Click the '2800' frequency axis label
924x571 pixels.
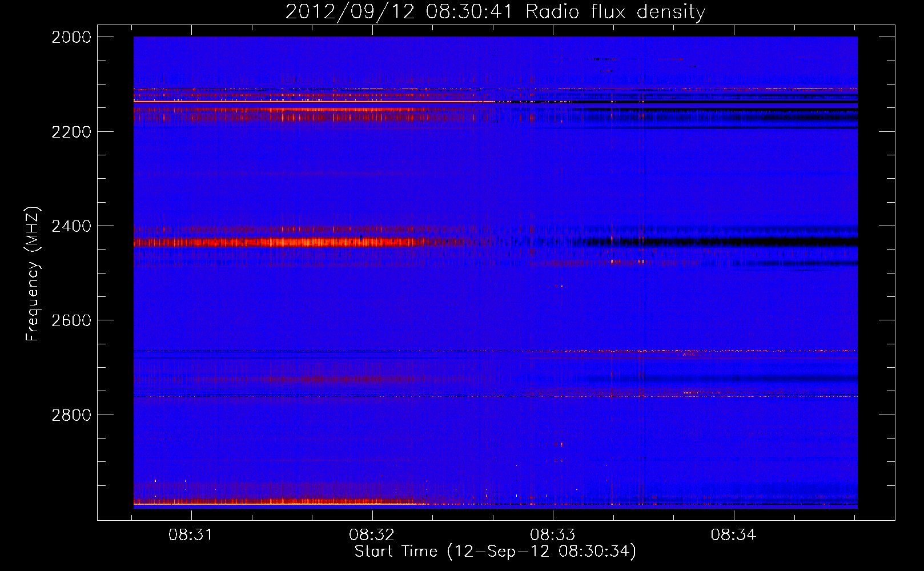pyautogui.click(x=71, y=415)
